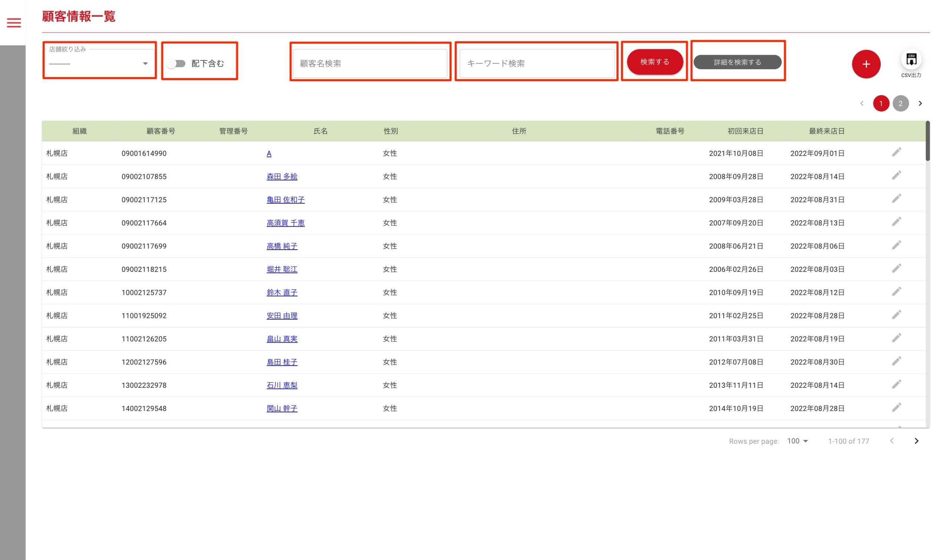This screenshot has height=560, width=949.
Task: Go to next page in table footer
Action: pyautogui.click(x=916, y=441)
